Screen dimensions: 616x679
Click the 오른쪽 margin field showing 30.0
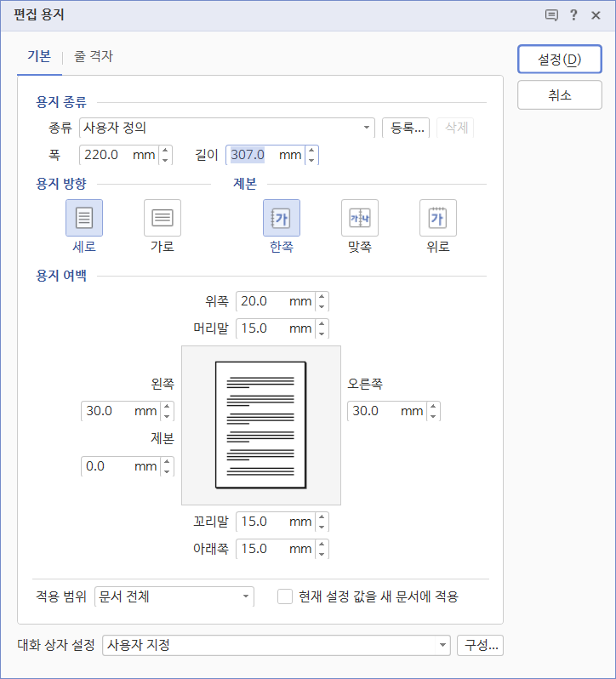387,411
